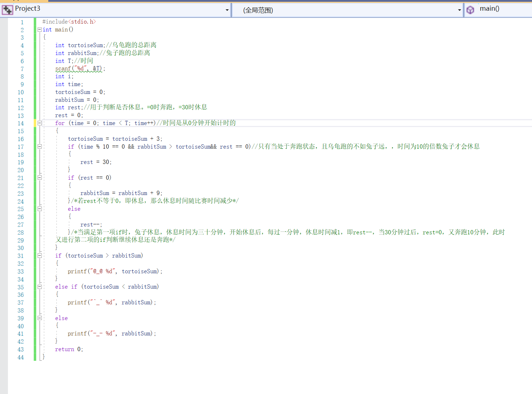Open the Project3 scope dropdown arrow
532x394 pixels.
tap(227, 10)
